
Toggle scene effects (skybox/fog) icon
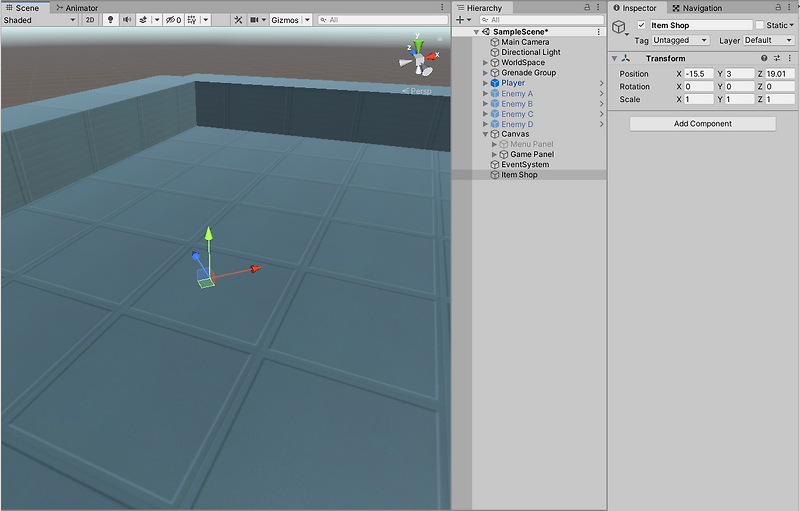click(x=143, y=20)
